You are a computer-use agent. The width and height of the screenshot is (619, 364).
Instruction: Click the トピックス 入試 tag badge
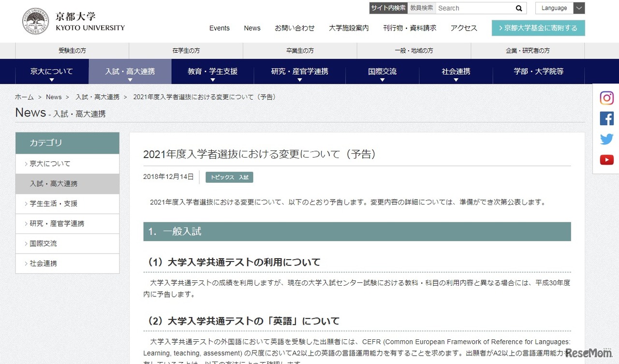[x=229, y=177]
